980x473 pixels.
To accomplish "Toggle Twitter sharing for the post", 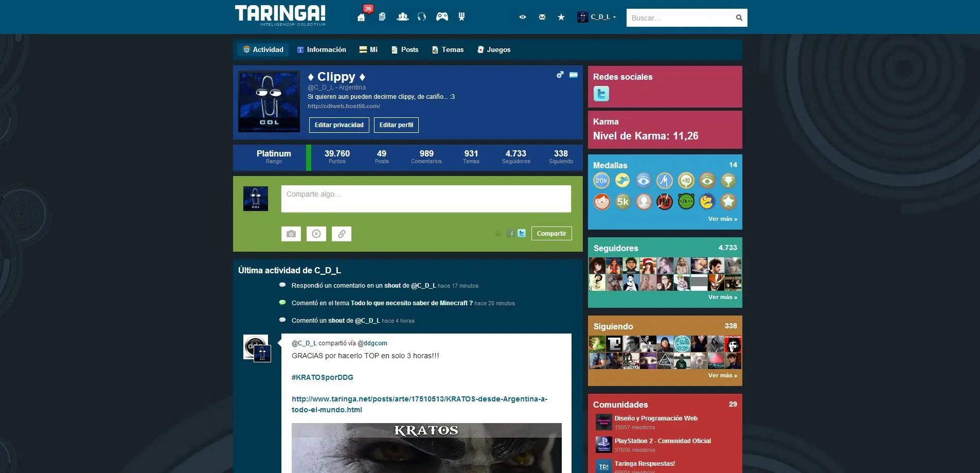I will [x=522, y=233].
